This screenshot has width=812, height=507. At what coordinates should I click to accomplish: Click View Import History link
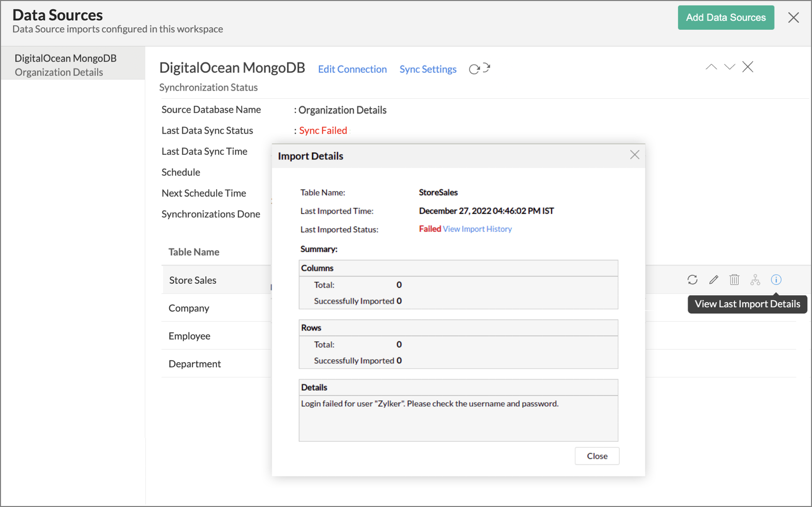tap(477, 229)
